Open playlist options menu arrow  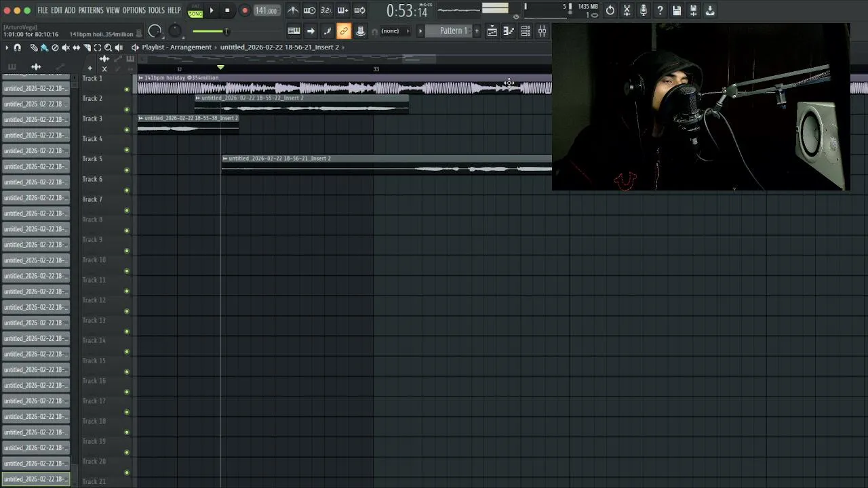tap(7, 47)
